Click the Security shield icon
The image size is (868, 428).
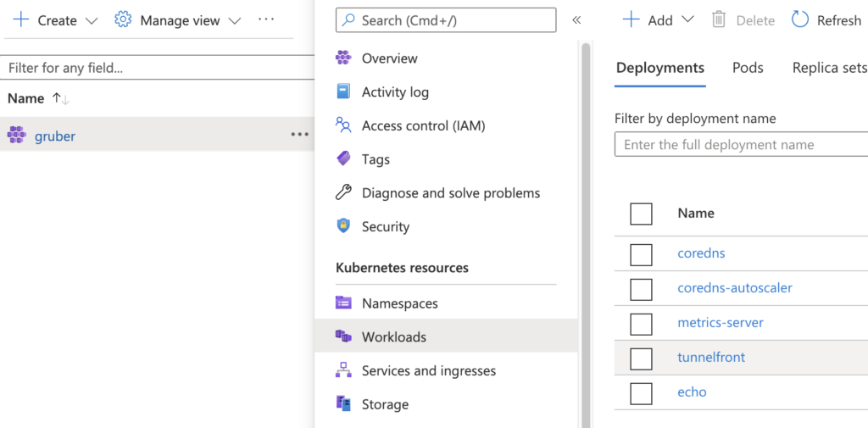click(x=344, y=226)
